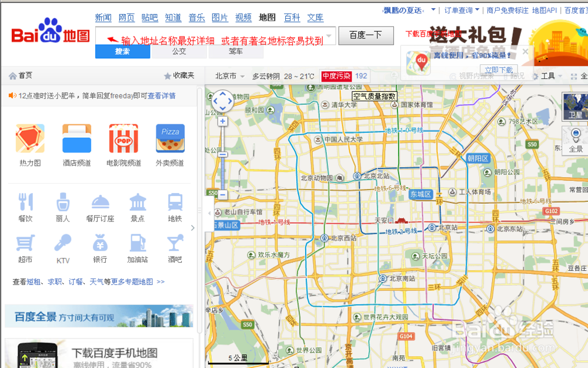This screenshot has height=368, width=588.
Task: Click the left panel vertical scrollbar
Action: (x=199, y=210)
